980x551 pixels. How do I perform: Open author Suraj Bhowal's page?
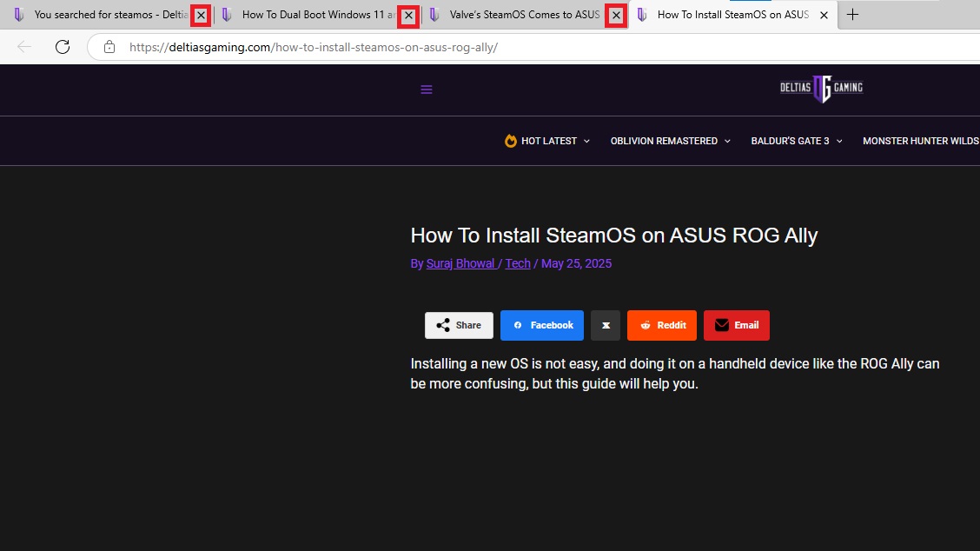click(x=461, y=264)
